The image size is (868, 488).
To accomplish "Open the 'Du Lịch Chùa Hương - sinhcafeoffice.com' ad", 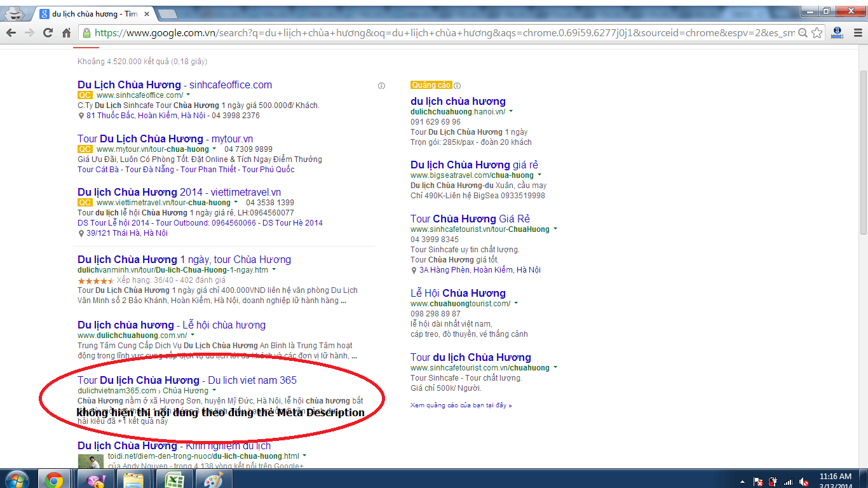I will click(175, 85).
